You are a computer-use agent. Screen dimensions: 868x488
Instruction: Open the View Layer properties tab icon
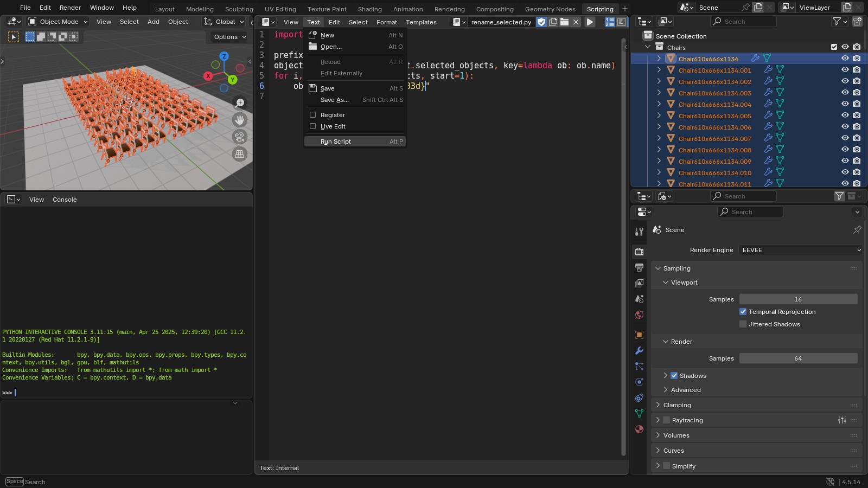click(x=639, y=283)
